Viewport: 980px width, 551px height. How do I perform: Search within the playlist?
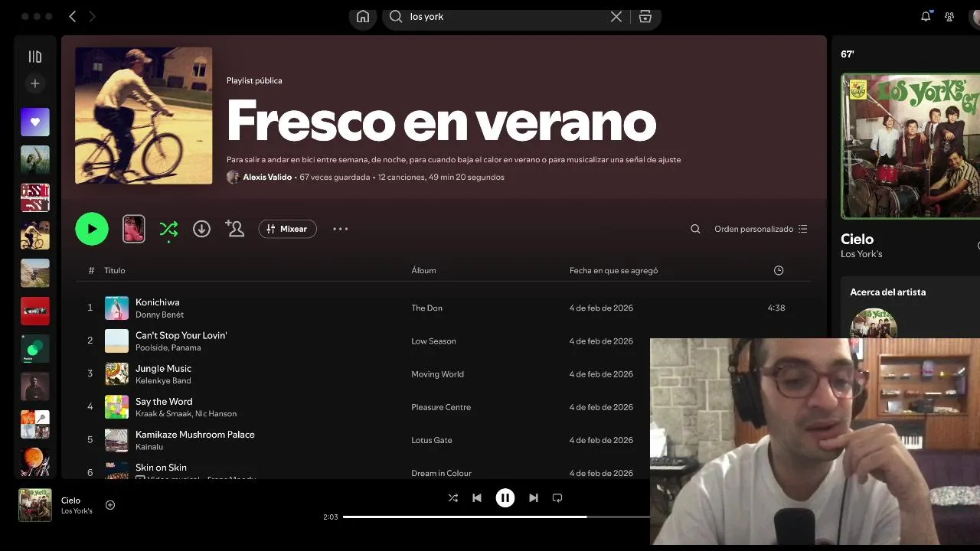coord(695,229)
